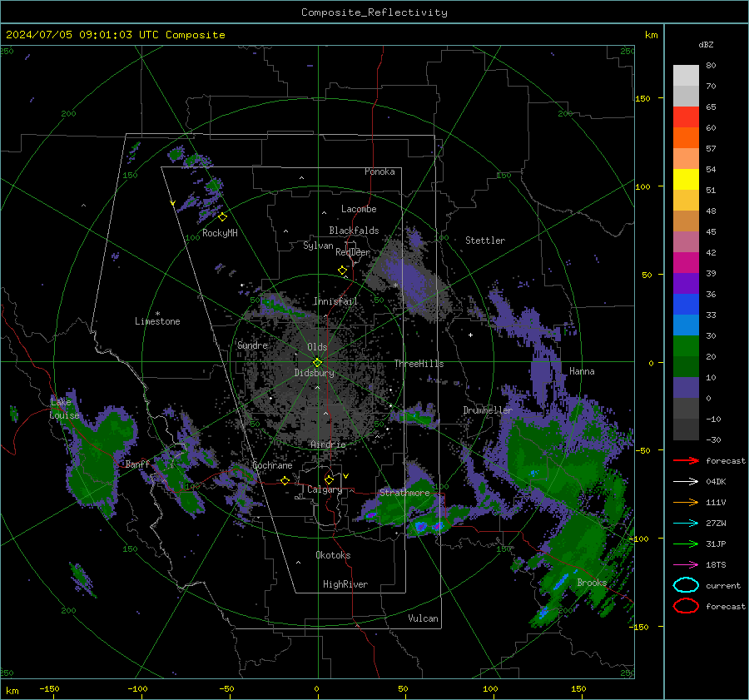Click the red forecast arrow legend icon

click(x=686, y=460)
